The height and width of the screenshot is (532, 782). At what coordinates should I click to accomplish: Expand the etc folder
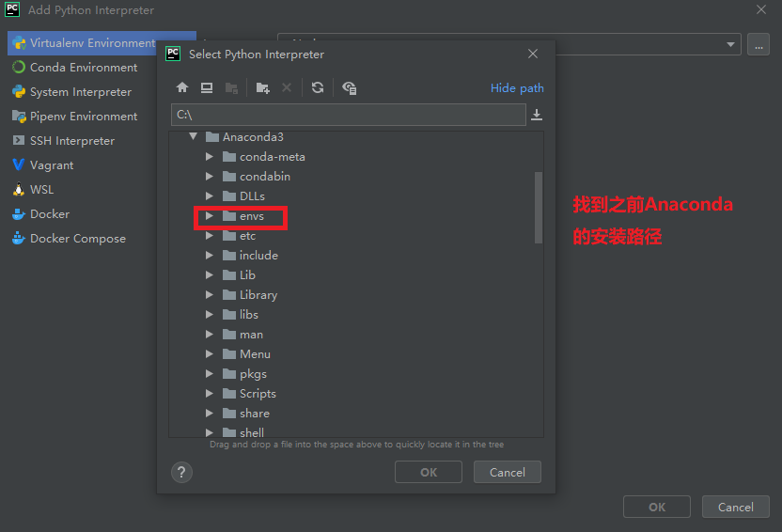click(x=210, y=236)
